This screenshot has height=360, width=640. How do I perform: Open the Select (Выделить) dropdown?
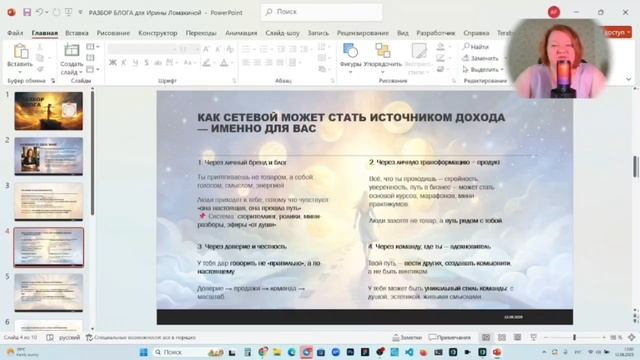point(483,70)
